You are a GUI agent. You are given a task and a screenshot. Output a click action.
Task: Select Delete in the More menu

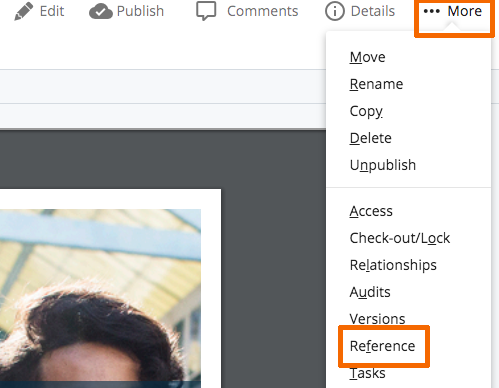click(x=370, y=138)
